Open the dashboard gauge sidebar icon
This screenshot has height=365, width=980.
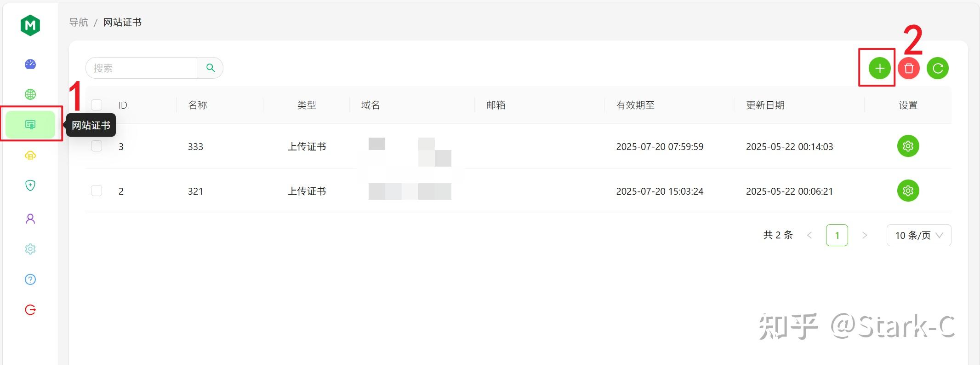coord(30,64)
